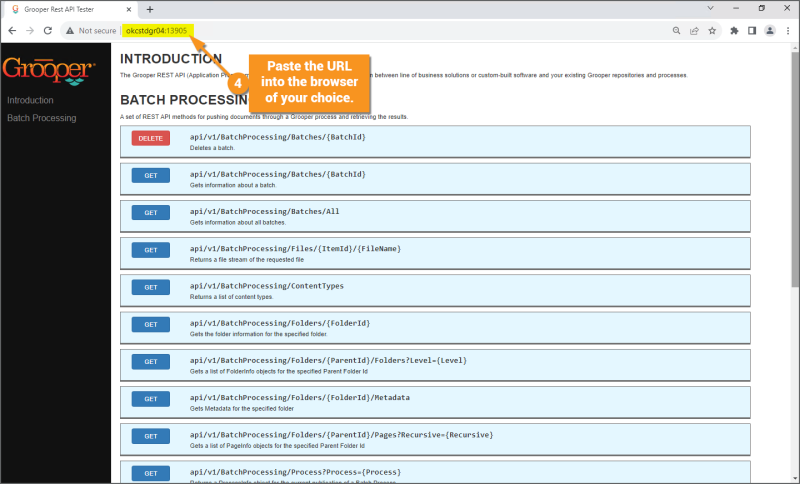Minimize the Chrome window
Image resolution: width=800 pixels, height=484 pixels.
click(x=736, y=8)
